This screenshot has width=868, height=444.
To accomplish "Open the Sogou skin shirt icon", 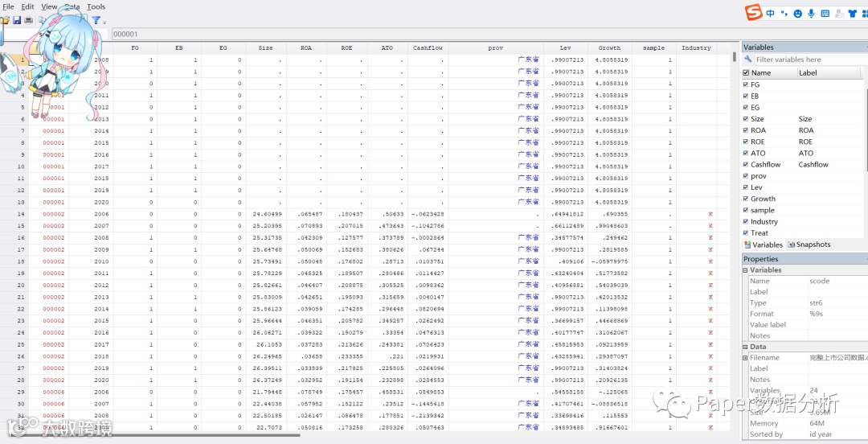I will tap(853, 14).
